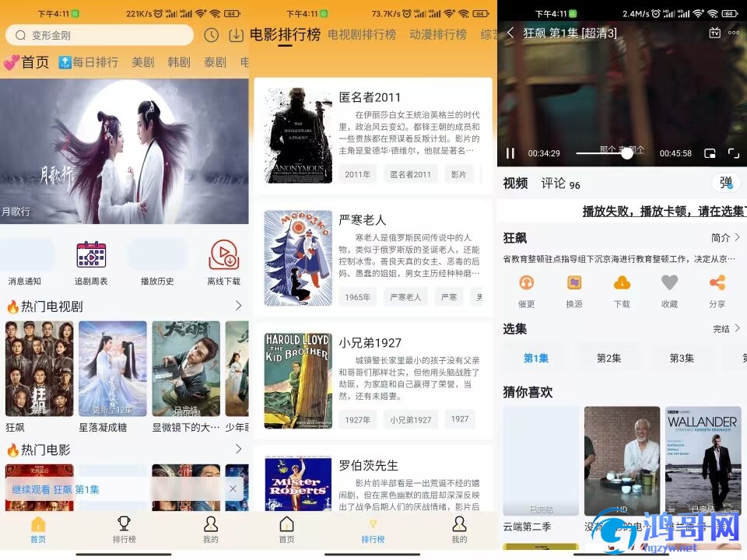Select the 视频 tab in the player
The width and height of the screenshot is (747, 560).
click(x=515, y=184)
